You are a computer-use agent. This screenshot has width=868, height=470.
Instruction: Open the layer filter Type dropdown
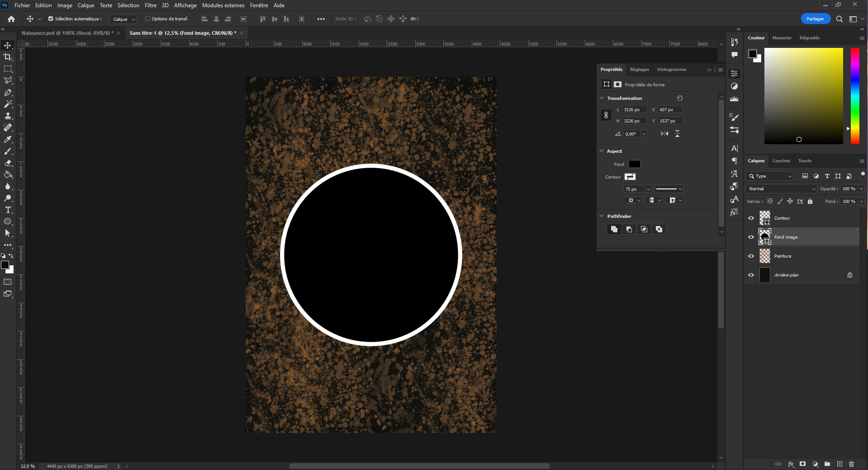tap(770, 176)
